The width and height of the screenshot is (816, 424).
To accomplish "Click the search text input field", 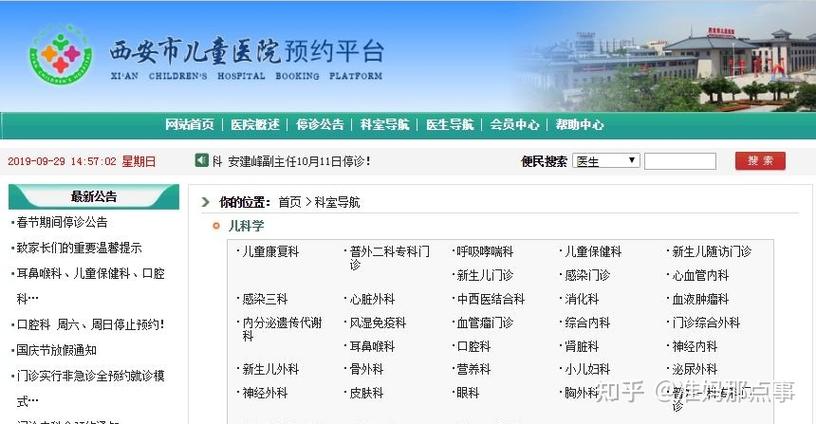I will [x=680, y=161].
